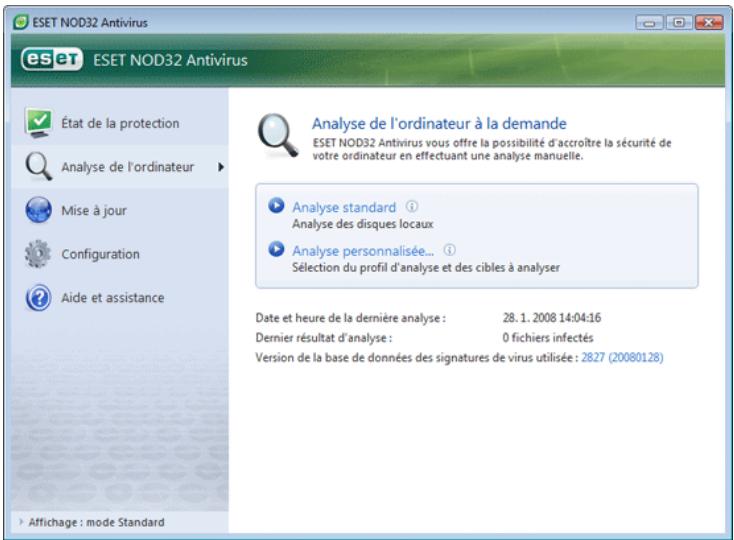Click the result value 0 fichiers infectés
This screenshot has height=540, width=734.
(548, 337)
